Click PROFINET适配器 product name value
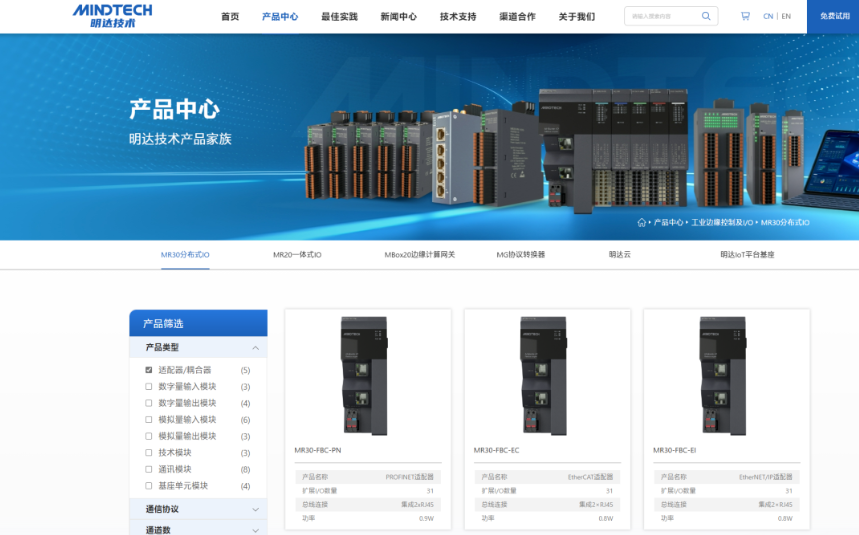859x535 pixels. 409,477
